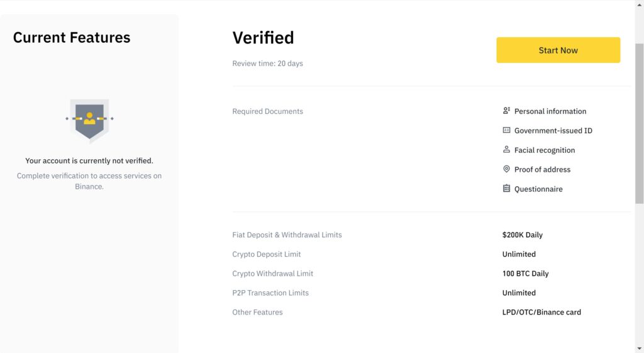Click 'Your account is currently not verified' message
The image size is (644, 353).
pos(89,160)
